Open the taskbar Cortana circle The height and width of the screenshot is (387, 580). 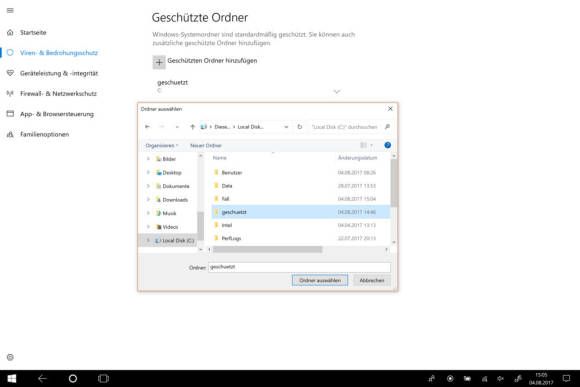[73, 378]
